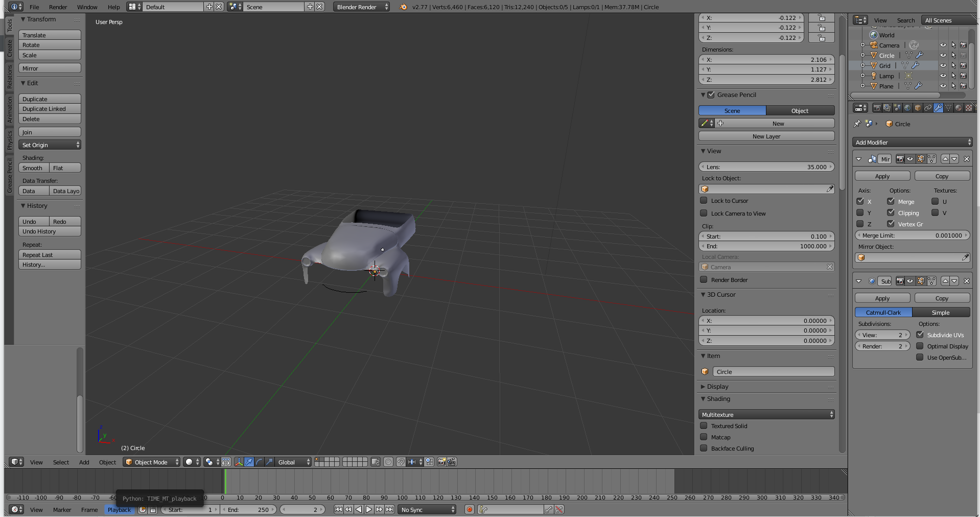Viewport: 980px width, 517px height.
Task: Enable Render Border checkbox
Action: point(704,279)
